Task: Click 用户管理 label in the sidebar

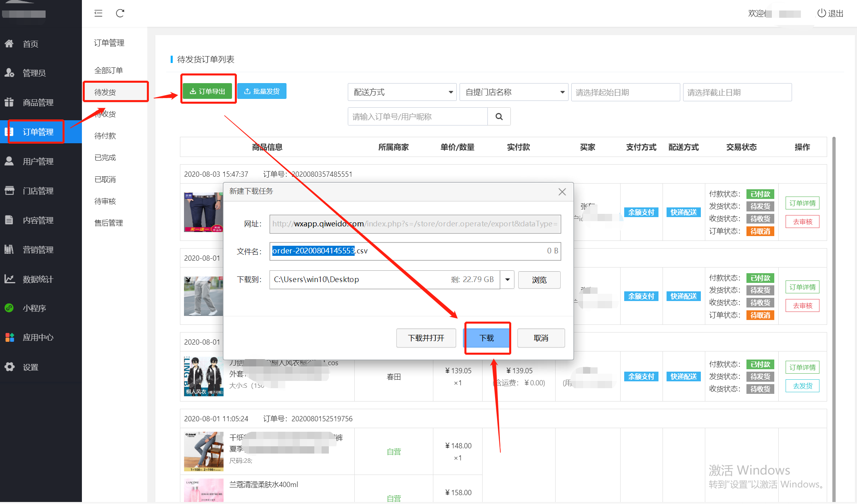Action: pos(38,161)
